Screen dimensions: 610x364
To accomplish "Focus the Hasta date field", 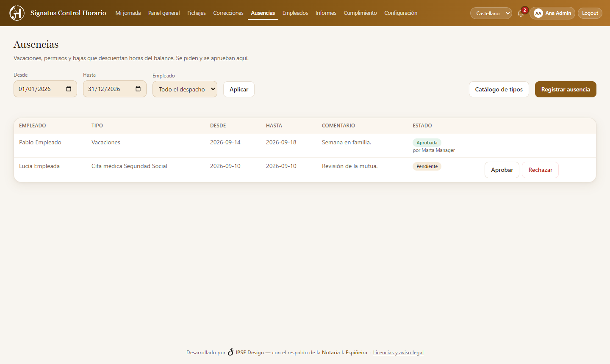I will tap(115, 89).
